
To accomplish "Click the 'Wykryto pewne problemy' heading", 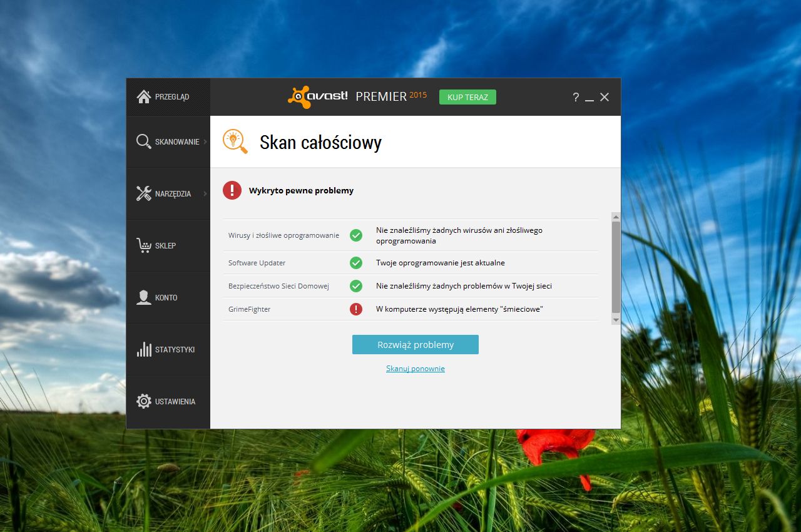I will [x=301, y=190].
